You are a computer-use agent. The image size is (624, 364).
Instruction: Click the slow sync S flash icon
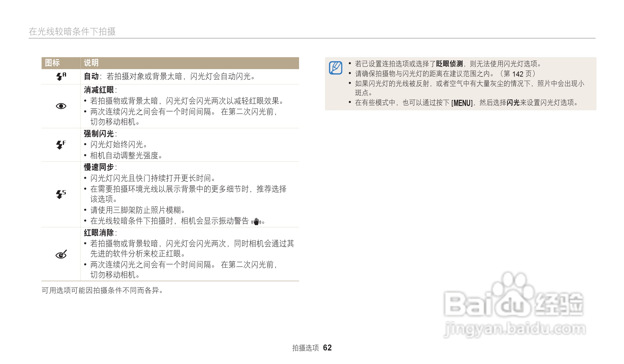61,194
